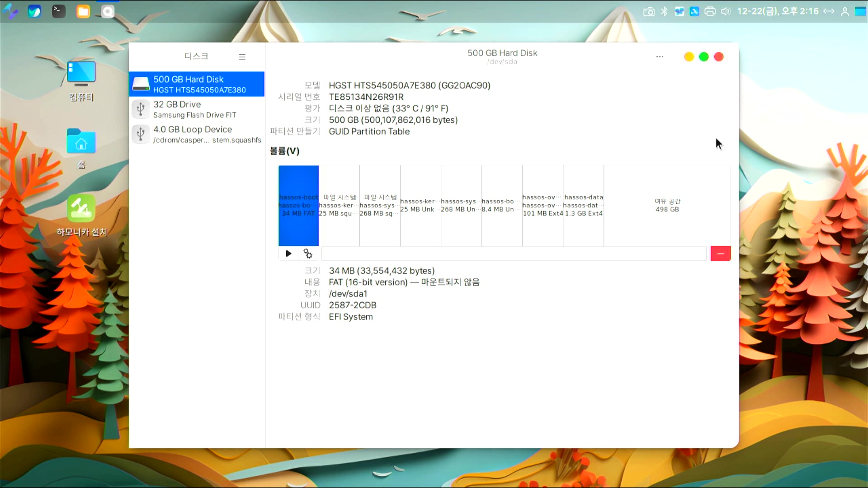Select the 268 MB squashfs hassos-sys partition
Image resolution: width=868 pixels, height=488 pixels.
point(380,206)
